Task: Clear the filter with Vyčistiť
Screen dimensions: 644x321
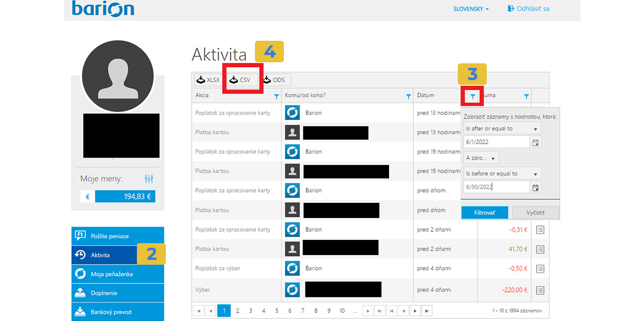Action: click(536, 213)
